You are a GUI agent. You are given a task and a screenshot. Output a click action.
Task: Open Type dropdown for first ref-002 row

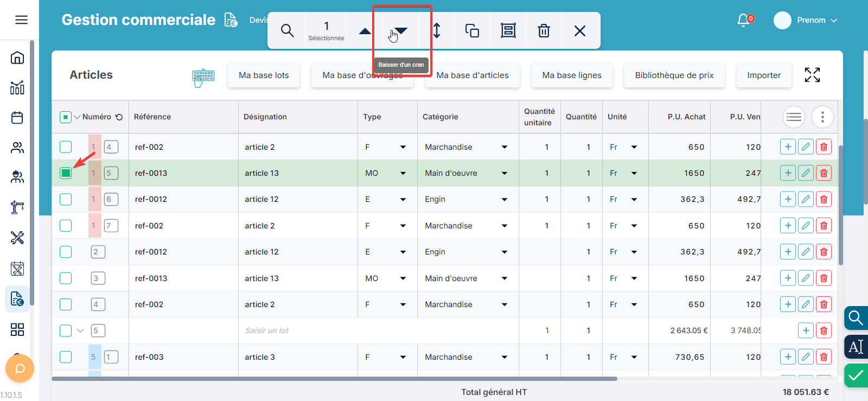[x=403, y=147]
